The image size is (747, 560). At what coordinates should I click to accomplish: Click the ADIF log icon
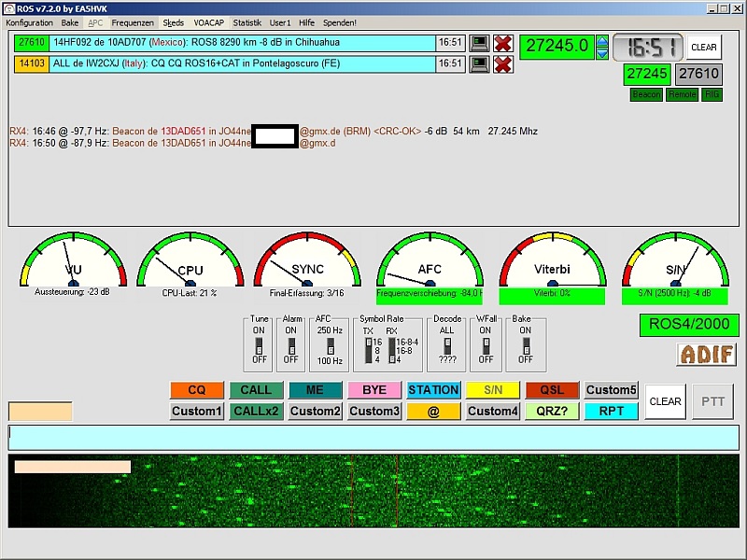coord(706,355)
